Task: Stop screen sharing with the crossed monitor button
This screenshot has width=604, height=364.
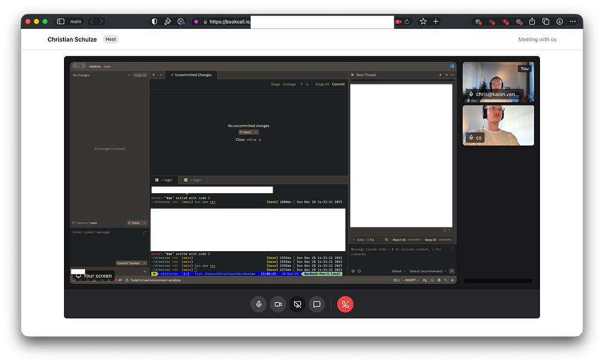Action: 297,304
